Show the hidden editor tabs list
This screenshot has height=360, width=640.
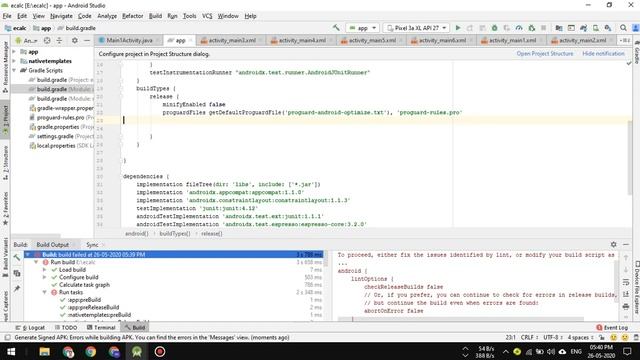[x=624, y=40]
